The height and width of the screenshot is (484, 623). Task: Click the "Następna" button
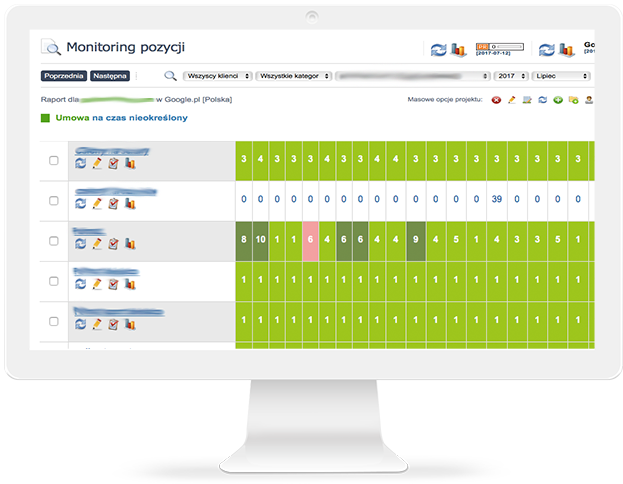click(109, 76)
